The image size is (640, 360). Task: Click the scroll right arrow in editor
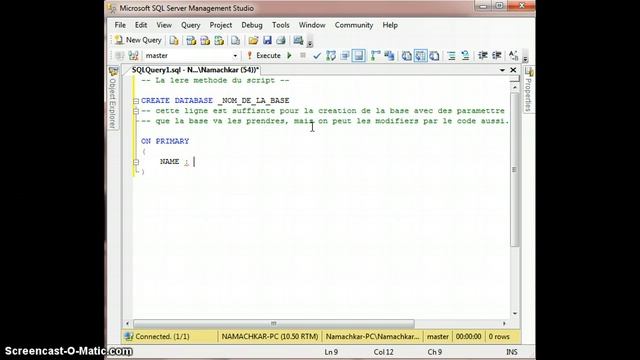point(504,324)
